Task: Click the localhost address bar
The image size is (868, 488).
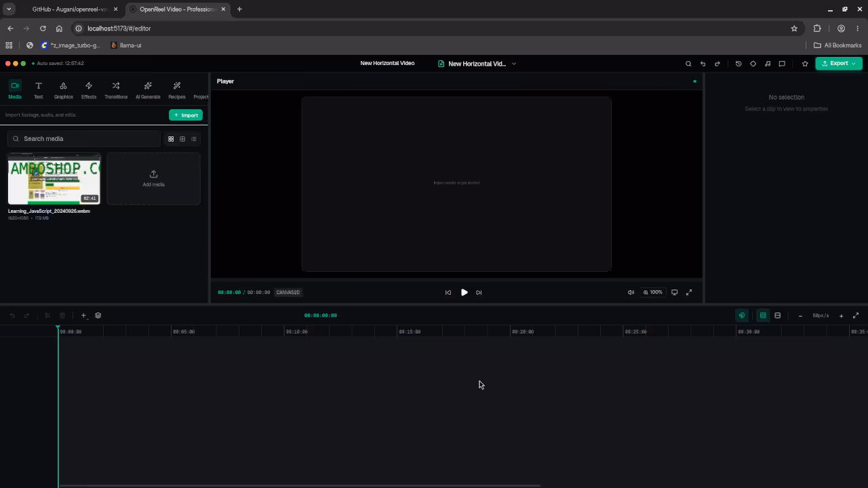Action: pos(434,28)
